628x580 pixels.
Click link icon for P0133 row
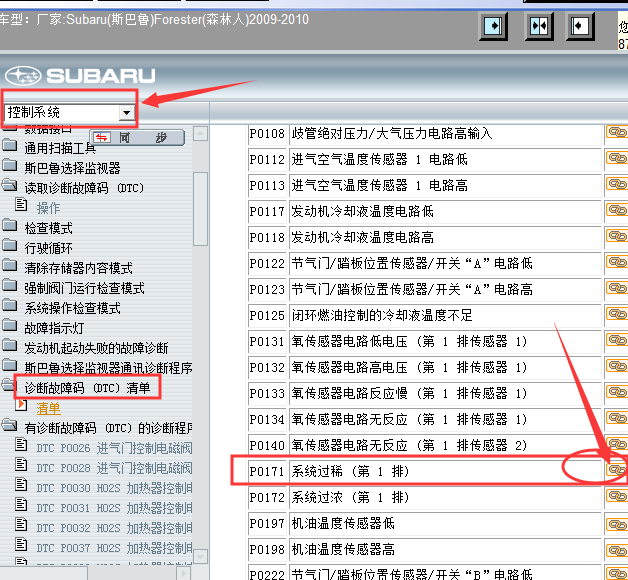(617, 392)
